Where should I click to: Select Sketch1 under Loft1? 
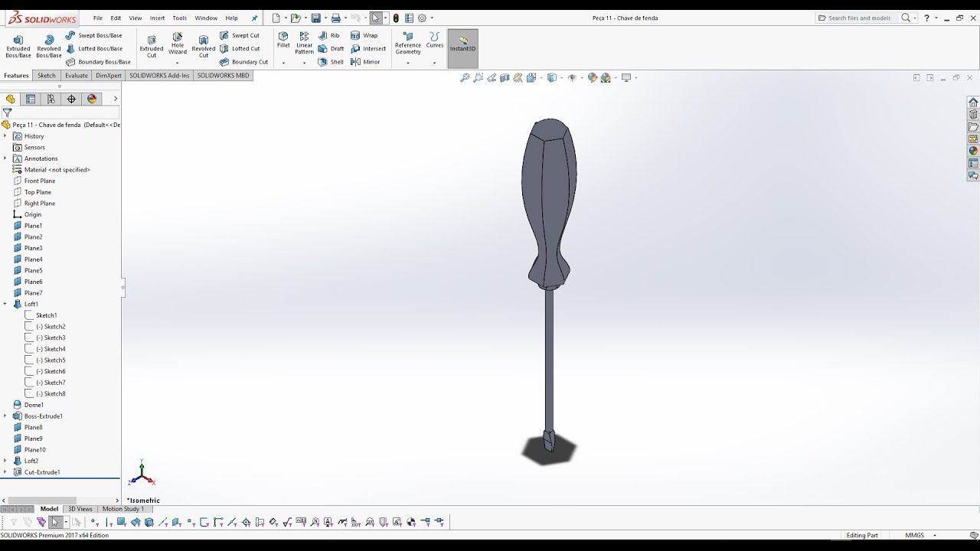tap(41, 315)
